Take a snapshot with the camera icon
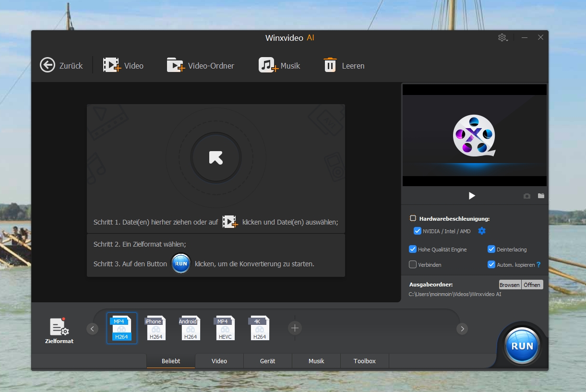This screenshot has width=586, height=392. [x=527, y=196]
